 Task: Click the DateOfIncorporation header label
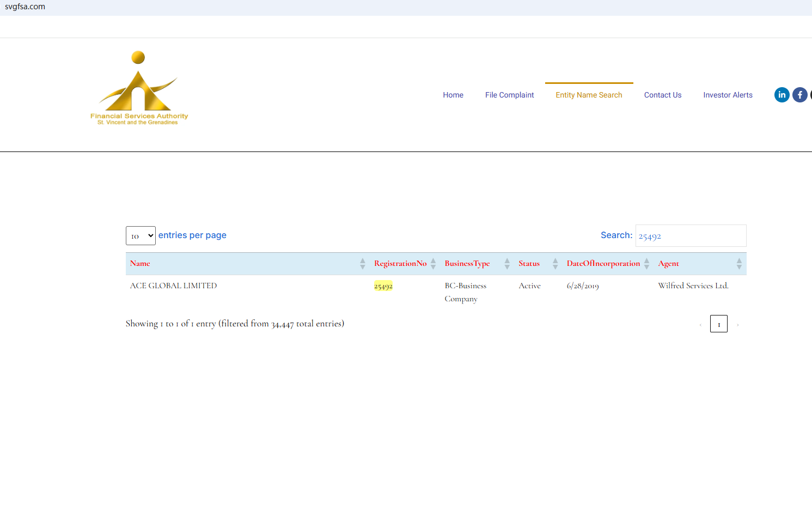pyautogui.click(x=603, y=264)
